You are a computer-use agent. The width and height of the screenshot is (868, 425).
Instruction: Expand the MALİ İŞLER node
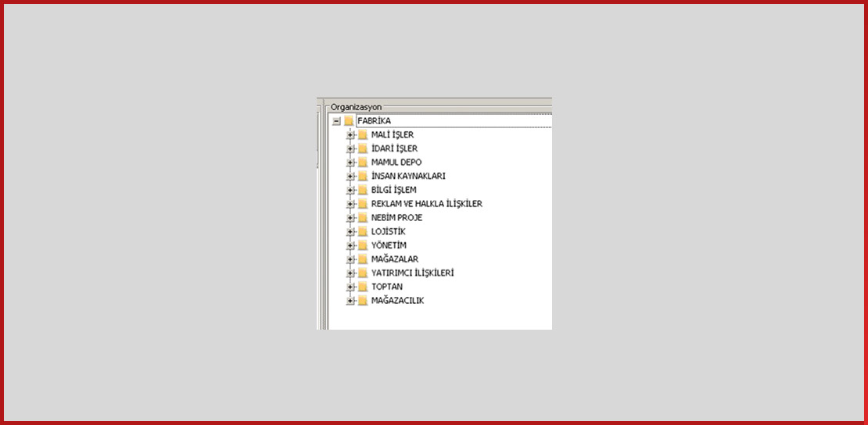click(x=350, y=134)
